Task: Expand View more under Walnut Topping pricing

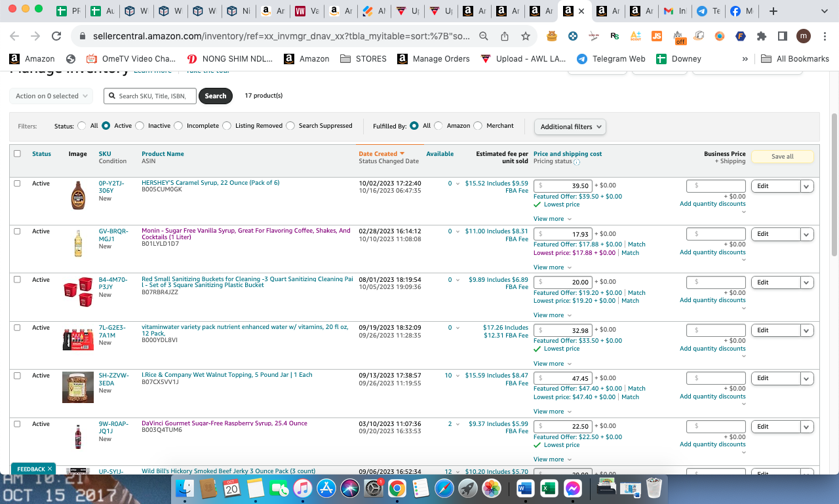Action: pos(552,412)
